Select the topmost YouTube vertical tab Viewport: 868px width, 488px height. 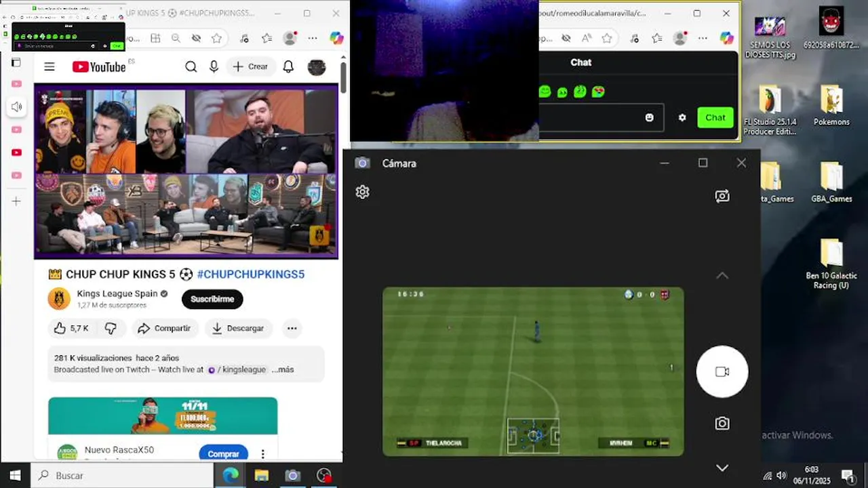[16, 84]
